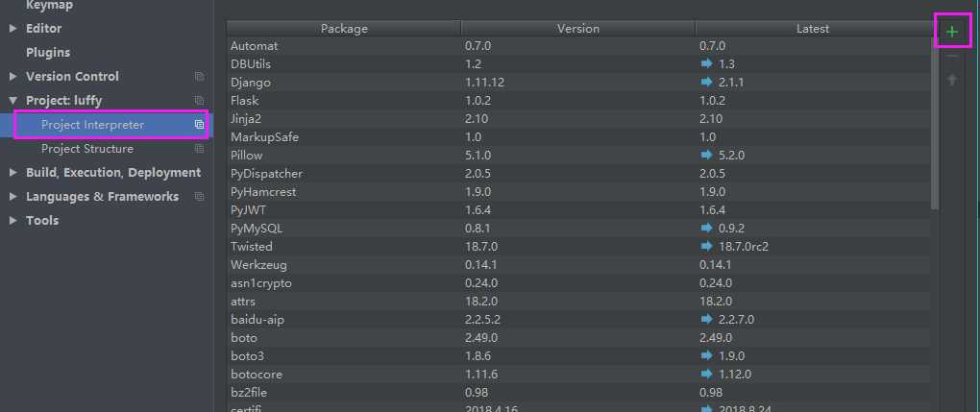Select the Jinja2 package row

pos(578,119)
